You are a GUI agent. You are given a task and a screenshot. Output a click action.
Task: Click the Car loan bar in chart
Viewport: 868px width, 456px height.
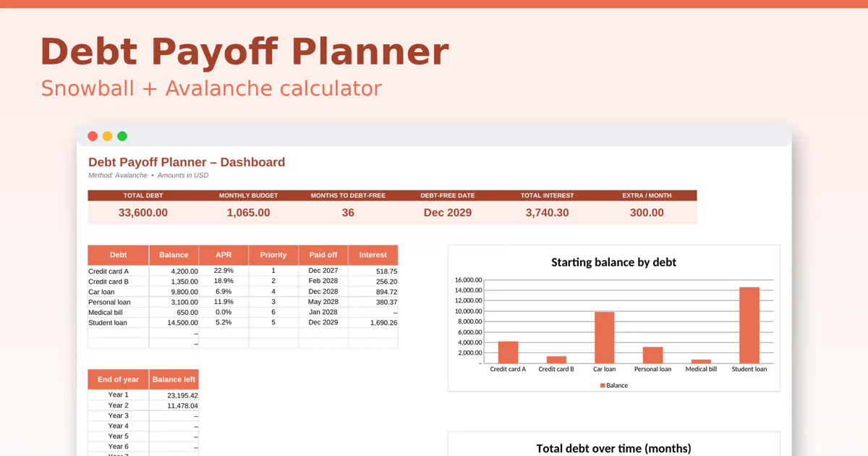point(604,337)
